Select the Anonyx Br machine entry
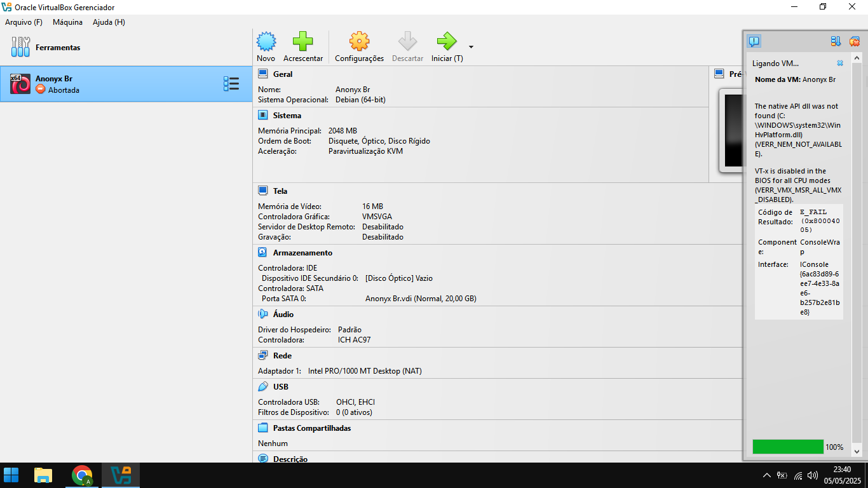Screen dimensions: 868x488 pyautogui.click(x=126, y=84)
